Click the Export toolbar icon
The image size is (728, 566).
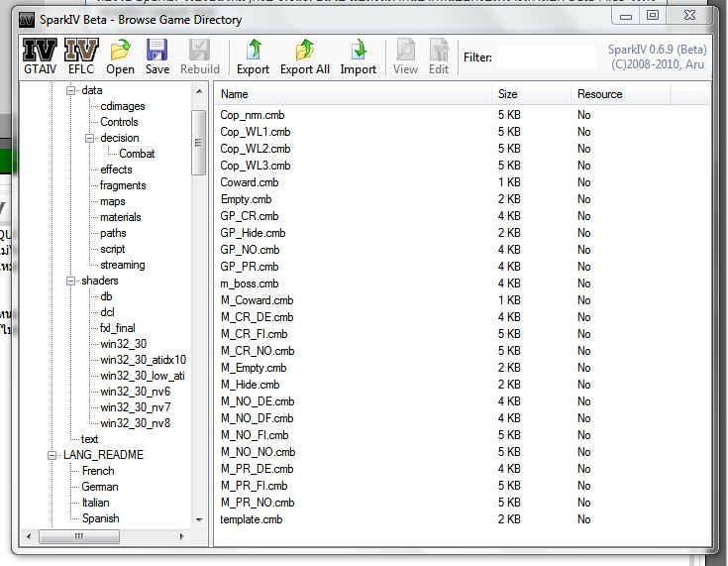(253, 50)
